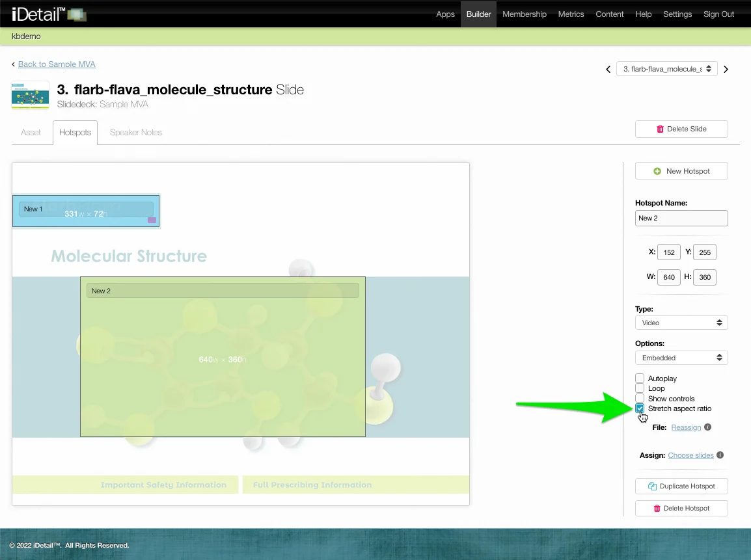Uncheck Stretch aspect ratio
The width and height of the screenshot is (751, 560).
640,408
